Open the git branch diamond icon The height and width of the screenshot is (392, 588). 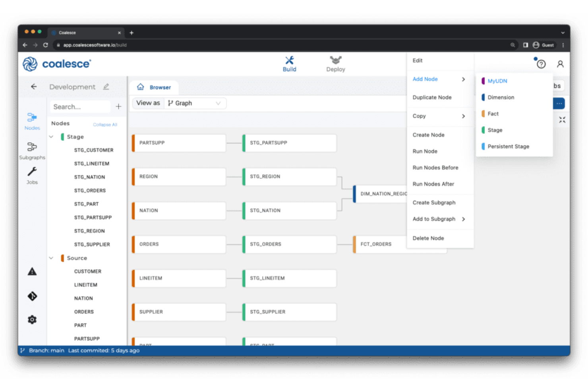(x=32, y=296)
